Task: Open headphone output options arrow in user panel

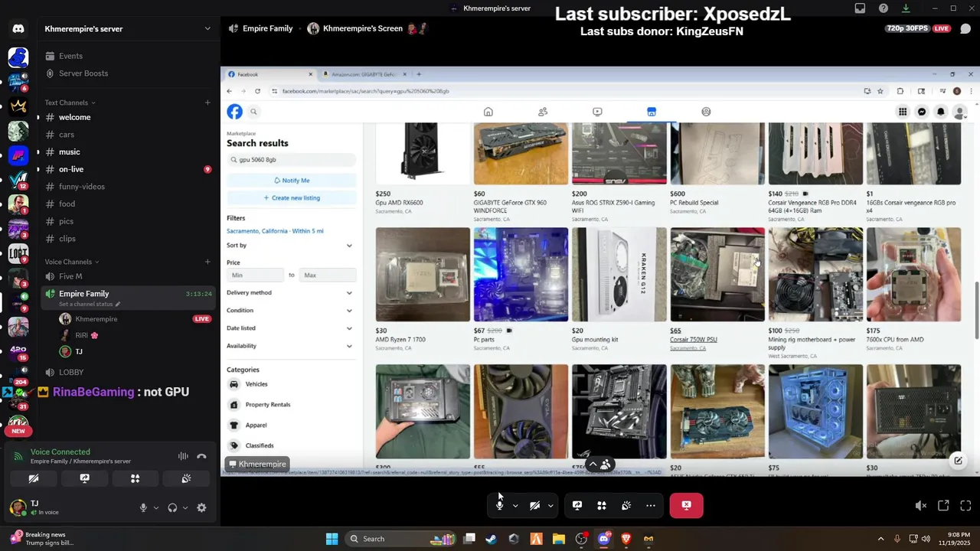Action: (x=185, y=507)
